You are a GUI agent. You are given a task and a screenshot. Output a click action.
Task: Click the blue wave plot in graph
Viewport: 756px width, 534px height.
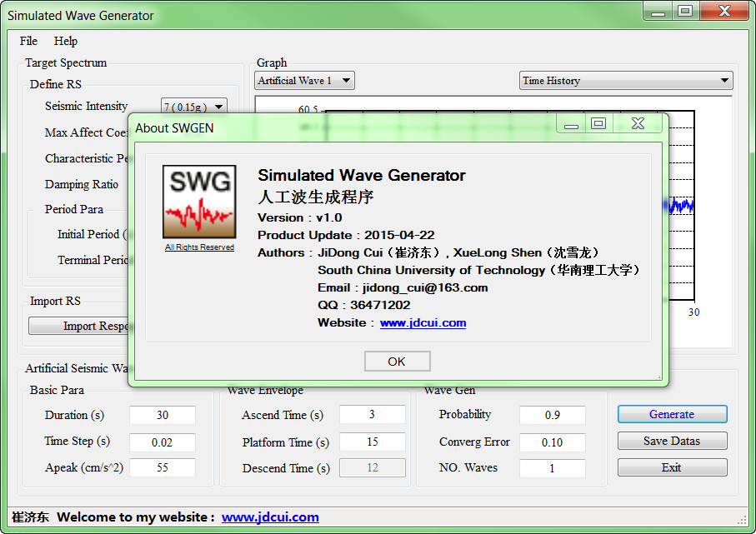pyautogui.click(x=681, y=206)
